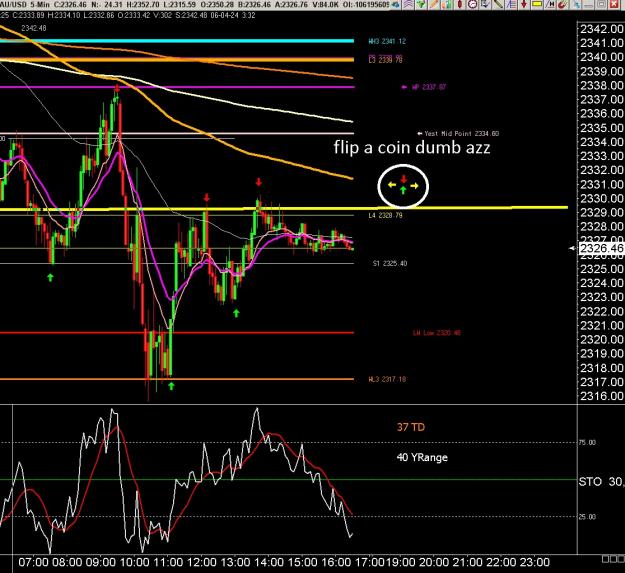Image resolution: width=625 pixels, height=573 pixels.
Task: Click the ML3 2317.18 level label
Action: pos(387,379)
